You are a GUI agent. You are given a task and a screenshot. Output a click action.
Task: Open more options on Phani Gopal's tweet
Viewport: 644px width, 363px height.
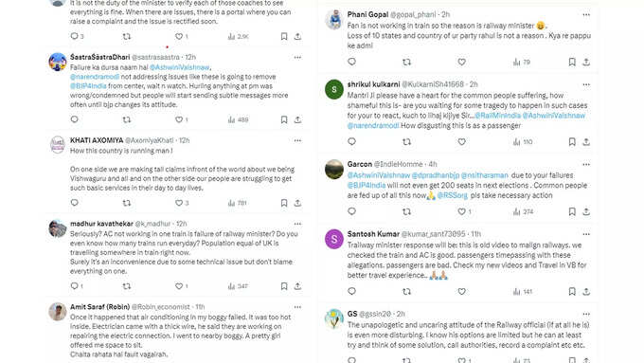pyautogui.click(x=586, y=15)
